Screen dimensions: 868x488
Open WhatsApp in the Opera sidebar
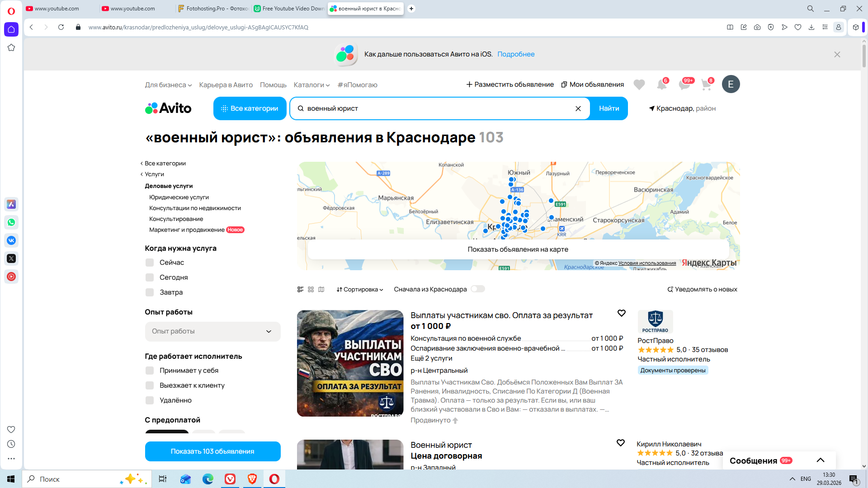click(x=11, y=222)
